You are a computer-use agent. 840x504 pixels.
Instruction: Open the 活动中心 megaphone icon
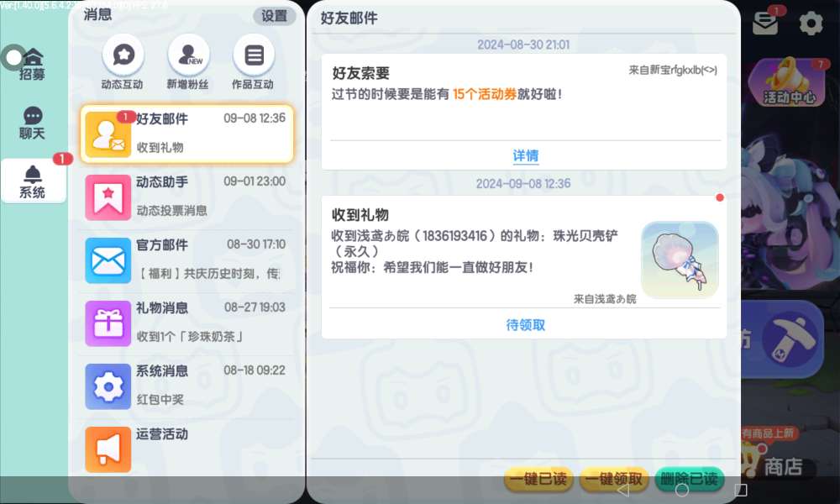[x=789, y=82]
